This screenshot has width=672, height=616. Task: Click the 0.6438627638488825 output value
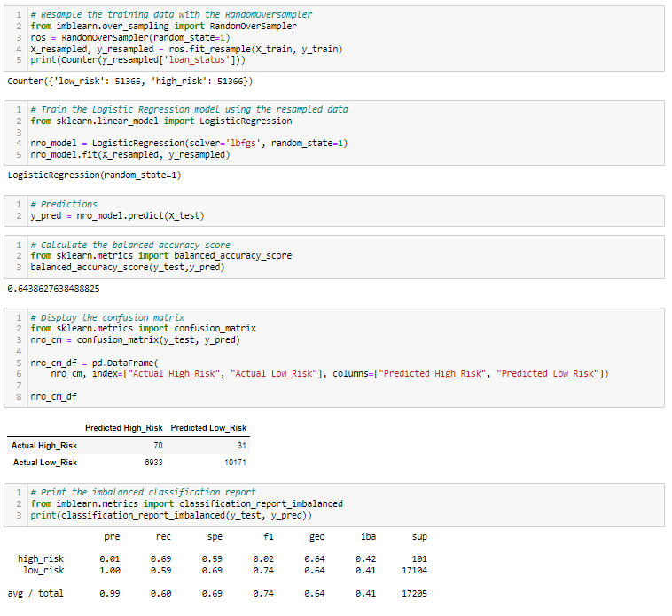pos(53,289)
